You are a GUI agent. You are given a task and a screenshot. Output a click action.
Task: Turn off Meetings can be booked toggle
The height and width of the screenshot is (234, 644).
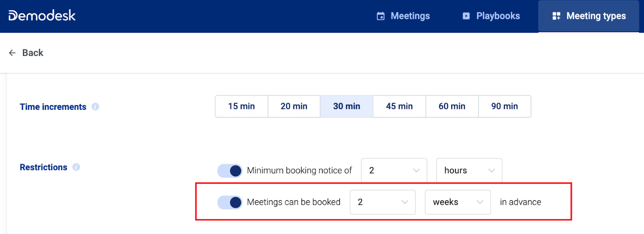pyautogui.click(x=230, y=202)
